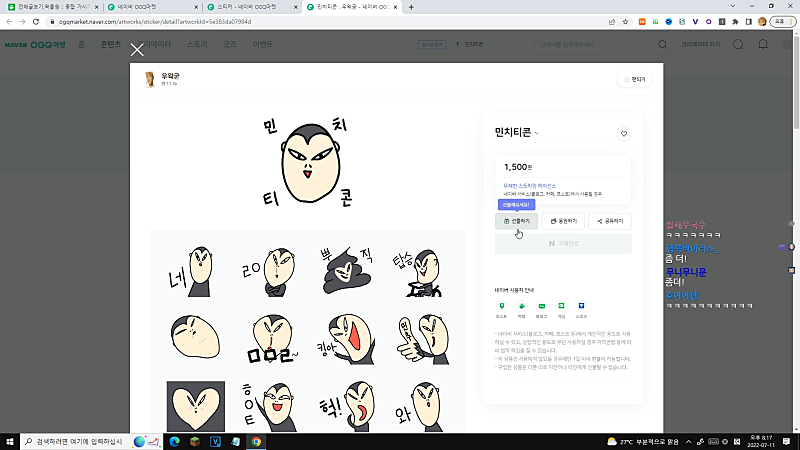Open the 스토리 navigation menu
Image resolution: width=800 pixels, height=450 pixels.
[x=197, y=44]
